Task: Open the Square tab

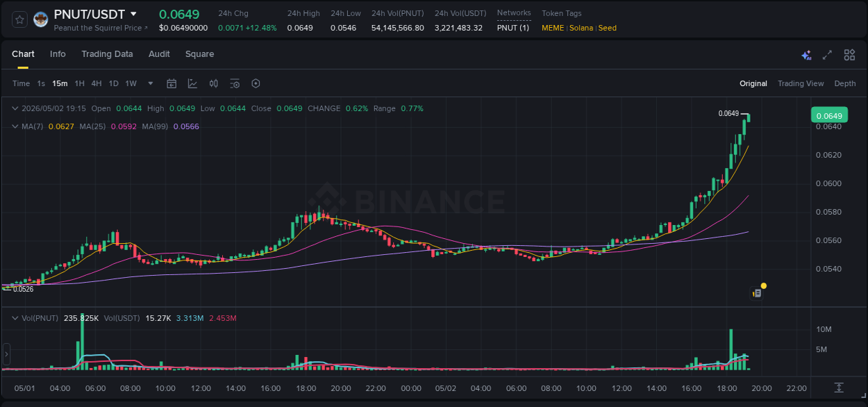Action: point(199,54)
